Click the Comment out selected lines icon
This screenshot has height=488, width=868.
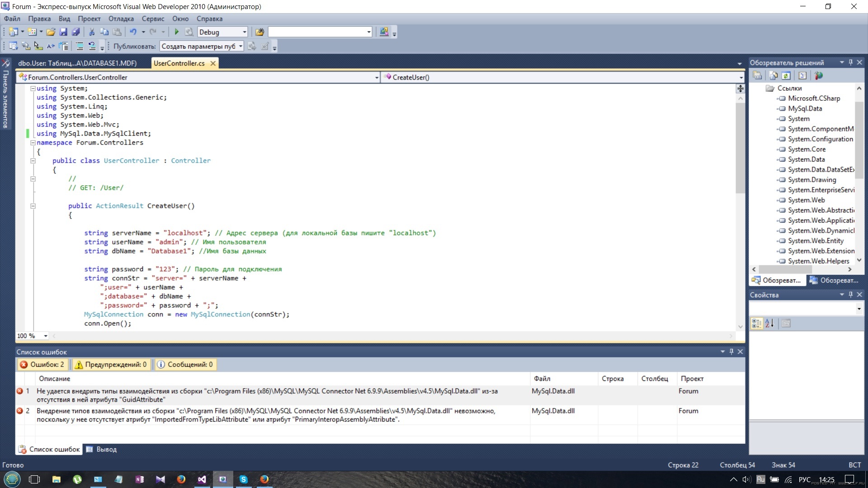pyautogui.click(x=80, y=46)
